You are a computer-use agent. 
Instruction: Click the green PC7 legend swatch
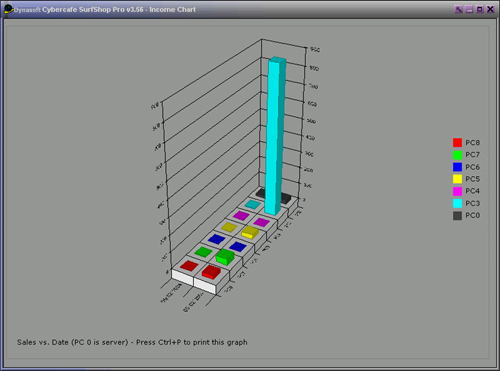[x=457, y=155]
